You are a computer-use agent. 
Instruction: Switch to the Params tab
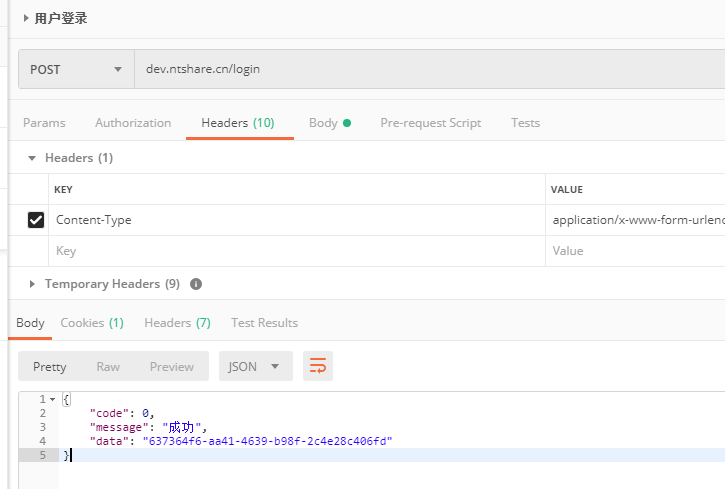click(x=44, y=123)
